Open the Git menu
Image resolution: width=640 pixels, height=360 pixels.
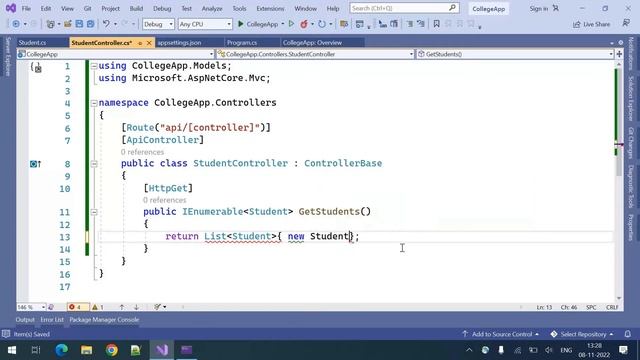pos(87,8)
